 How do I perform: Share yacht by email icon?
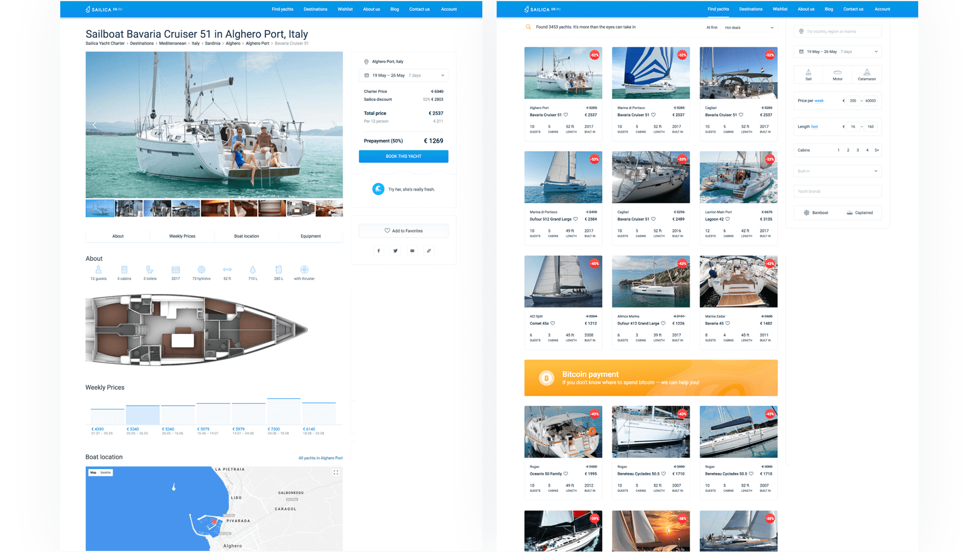click(412, 250)
